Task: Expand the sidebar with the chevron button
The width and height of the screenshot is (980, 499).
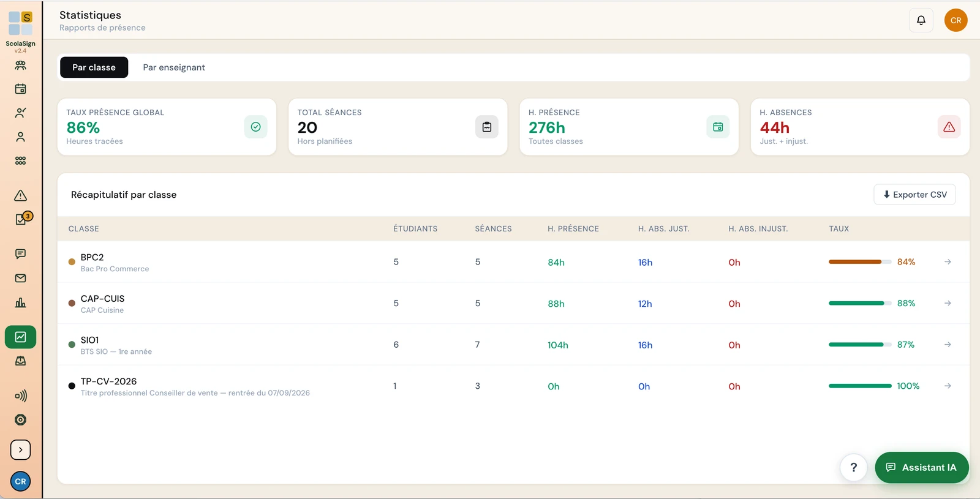Action: point(20,449)
